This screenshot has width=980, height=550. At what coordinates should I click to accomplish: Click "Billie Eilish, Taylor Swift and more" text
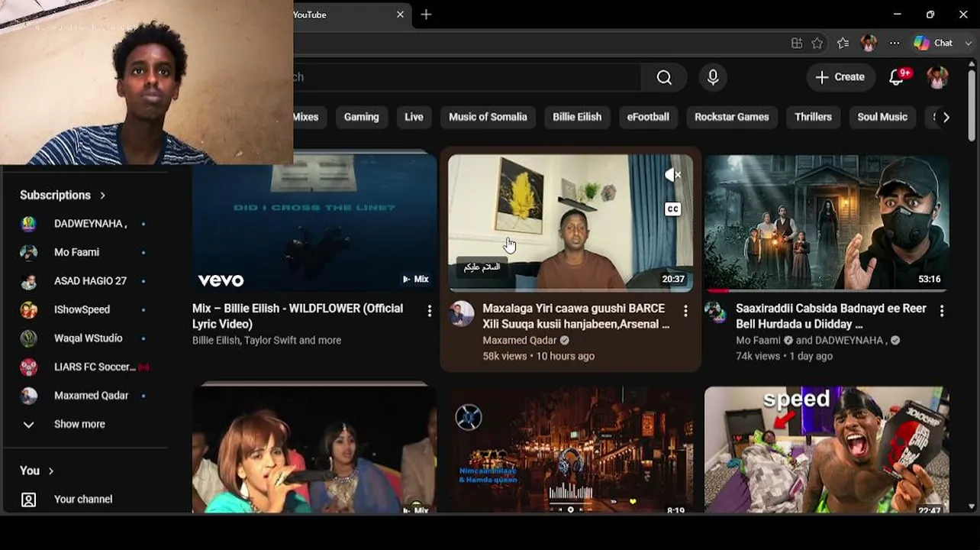coord(267,341)
